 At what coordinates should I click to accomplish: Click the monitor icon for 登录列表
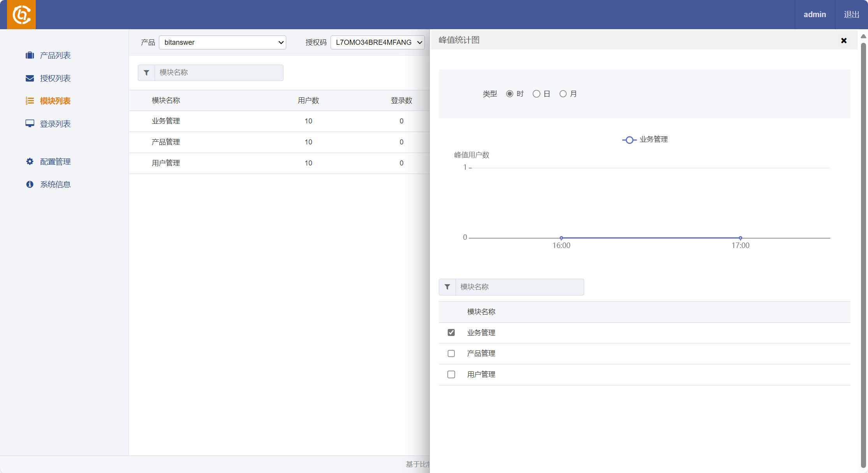click(x=30, y=123)
